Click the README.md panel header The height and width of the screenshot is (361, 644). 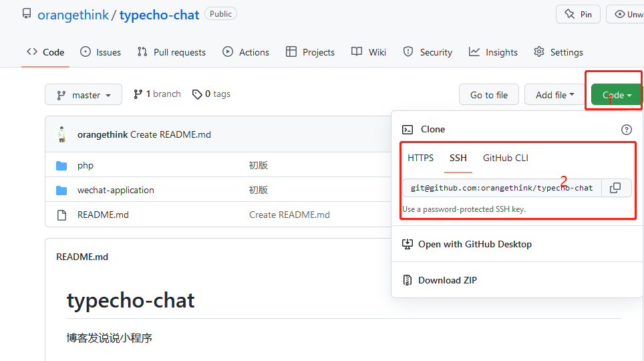pos(82,257)
